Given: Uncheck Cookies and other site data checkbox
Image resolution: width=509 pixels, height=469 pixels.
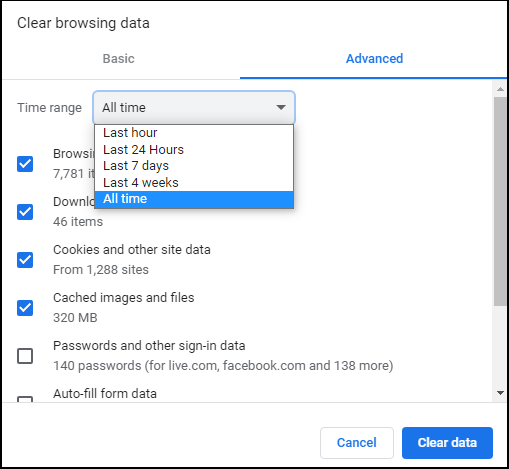Looking at the screenshot, I should [x=25, y=260].
